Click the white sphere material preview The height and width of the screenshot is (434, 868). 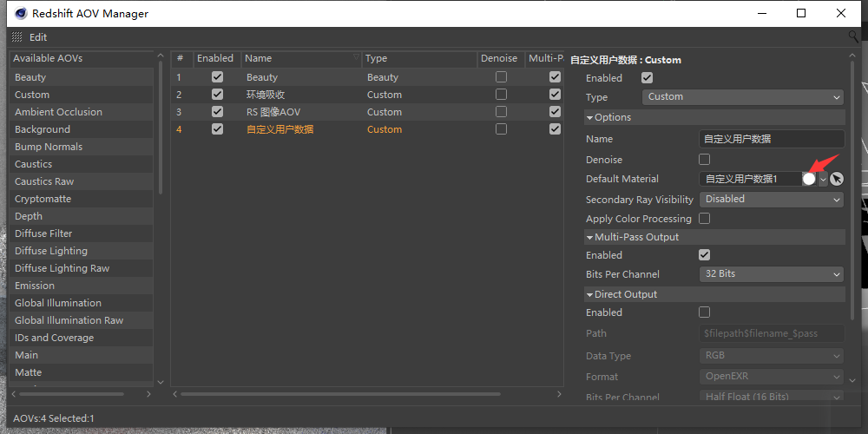[x=809, y=180]
